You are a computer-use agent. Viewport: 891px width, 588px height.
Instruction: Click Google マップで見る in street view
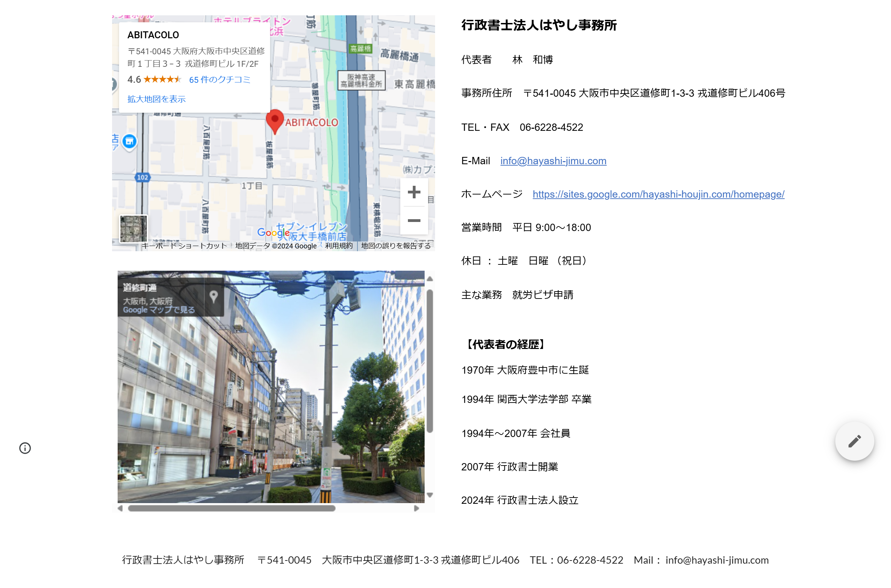tap(159, 310)
